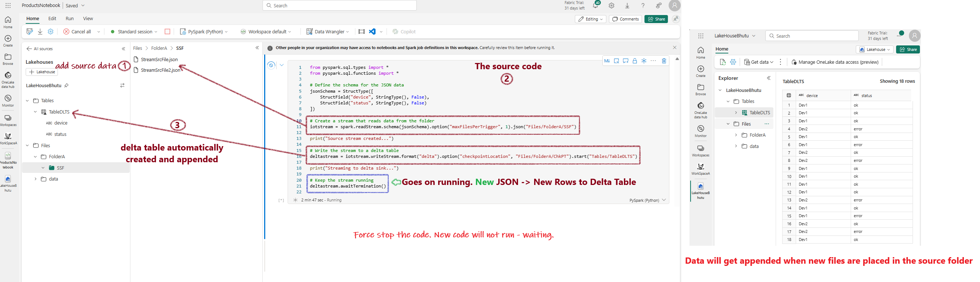Click Home icon in notebook left sidebar

pos(8,22)
